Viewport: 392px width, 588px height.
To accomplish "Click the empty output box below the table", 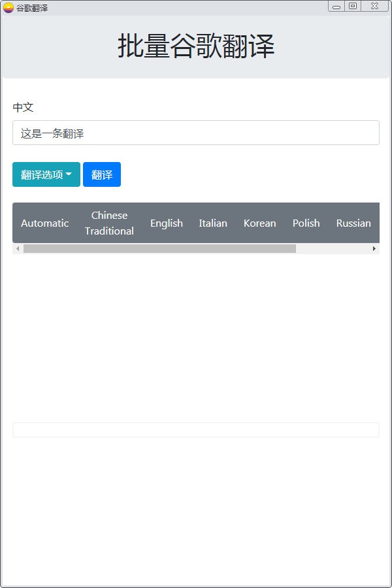I will pos(196,430).
